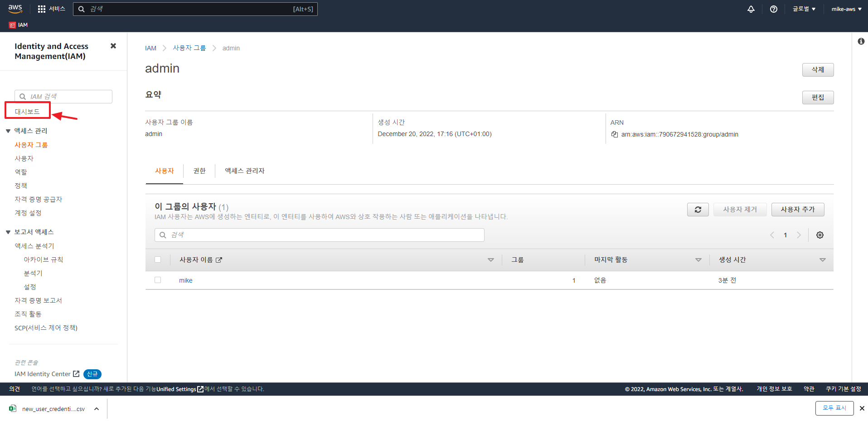
Task: Copy the group ARN with the copy icon
Action: [615, 134]
